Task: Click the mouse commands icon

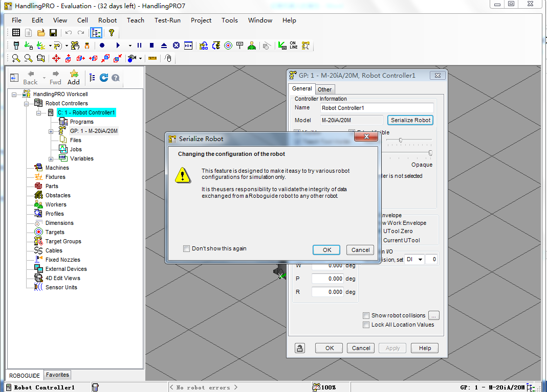Action: [168, 58]
